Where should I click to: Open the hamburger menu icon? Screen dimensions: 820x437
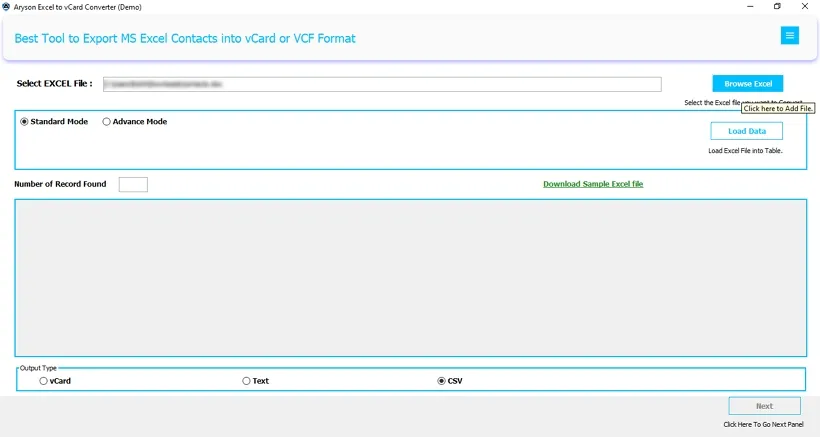pos(790,36)
